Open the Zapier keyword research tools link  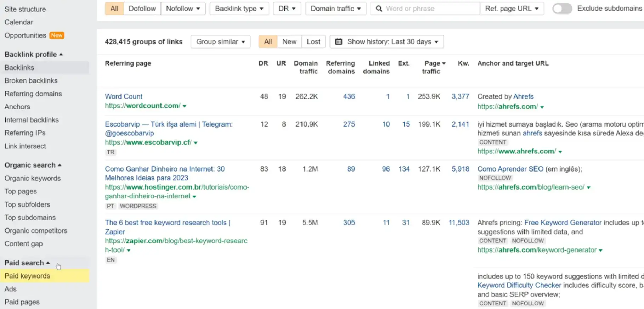(168, 227)
